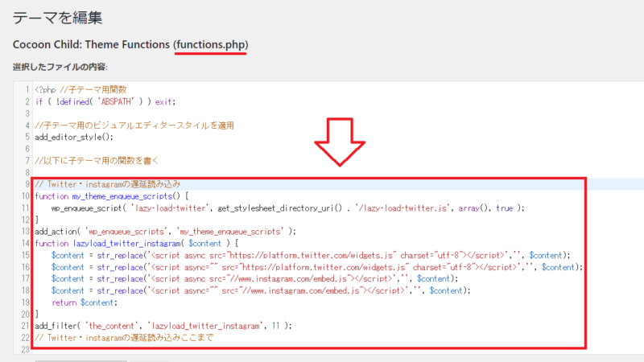The width and height of the screenshot is (644, 362).
Task: Click the '// Twitter・instagramの遅延読み込み' comment on line 9
Action: [108, 184]
